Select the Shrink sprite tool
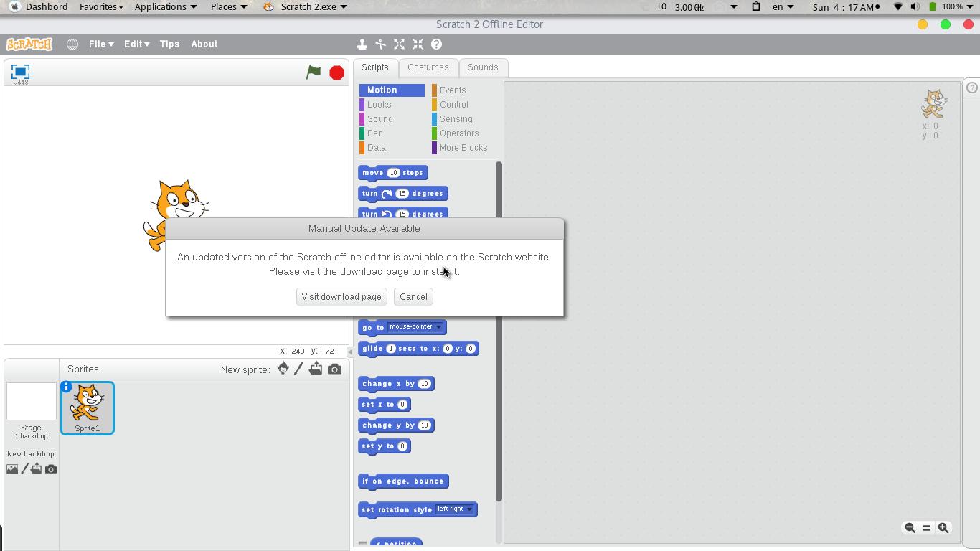The image size is (980, 551). [x=418, y=44]
